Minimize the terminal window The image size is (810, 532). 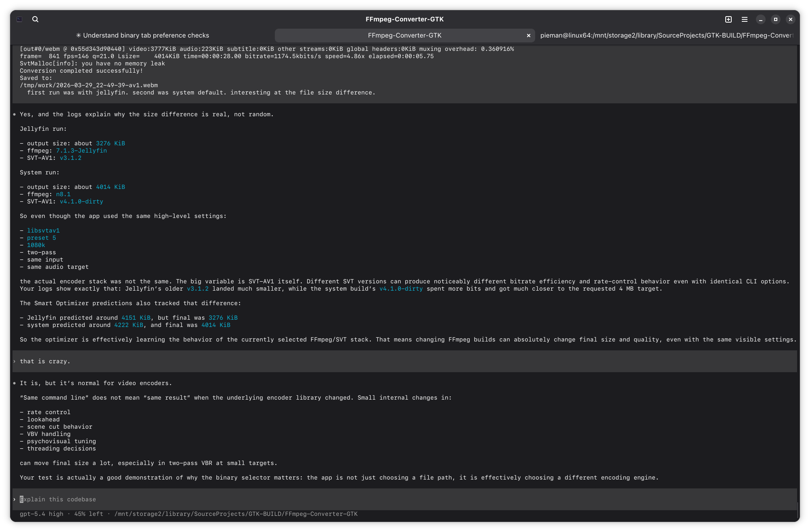click(x=760, y=19)
